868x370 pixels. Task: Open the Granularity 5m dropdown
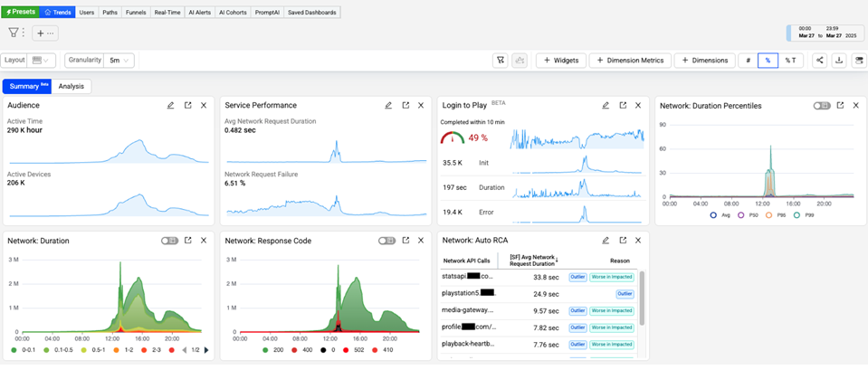[x=116, y=61]
